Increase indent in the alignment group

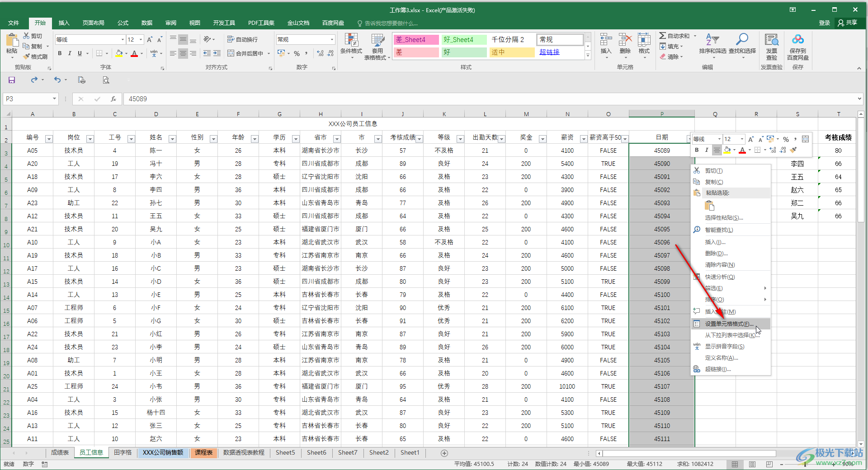217,53
